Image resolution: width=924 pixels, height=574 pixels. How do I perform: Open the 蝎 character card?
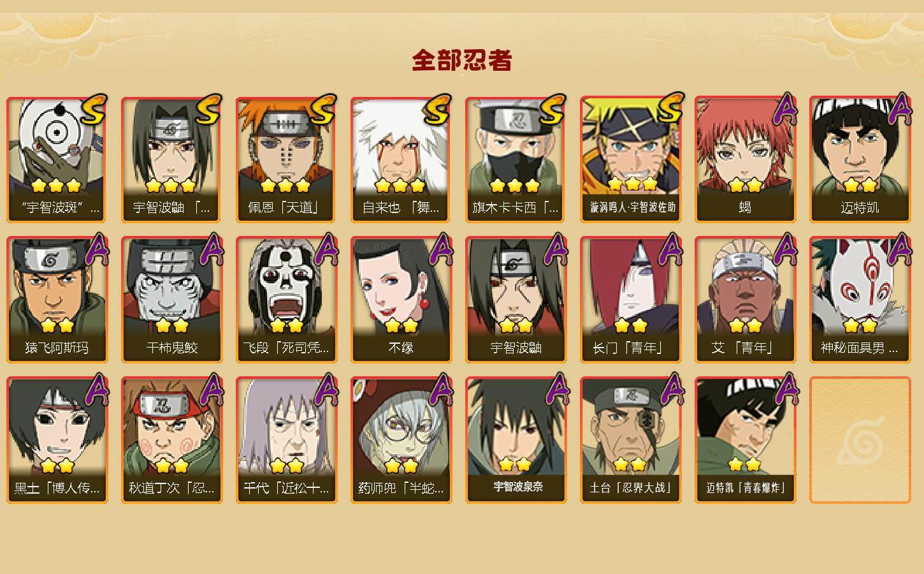click(745, 159)
